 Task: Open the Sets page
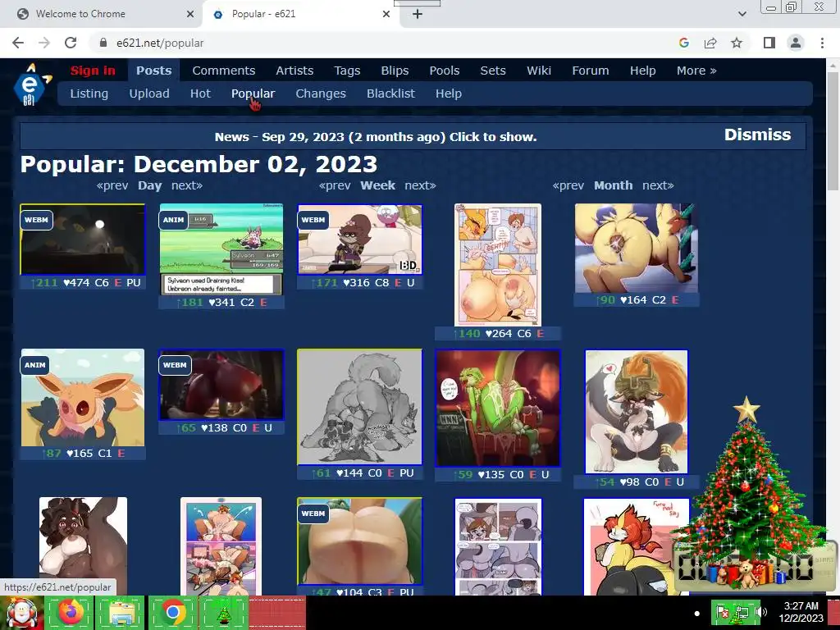tap(493, 71)
